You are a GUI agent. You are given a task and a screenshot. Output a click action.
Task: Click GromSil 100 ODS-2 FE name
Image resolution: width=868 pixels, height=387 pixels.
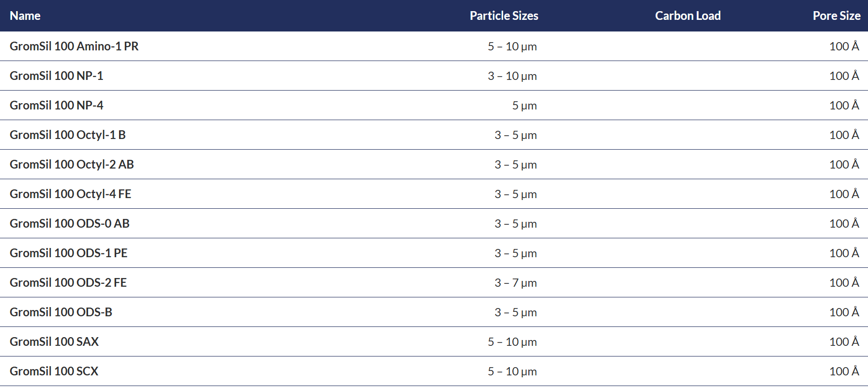coord(68,282)
